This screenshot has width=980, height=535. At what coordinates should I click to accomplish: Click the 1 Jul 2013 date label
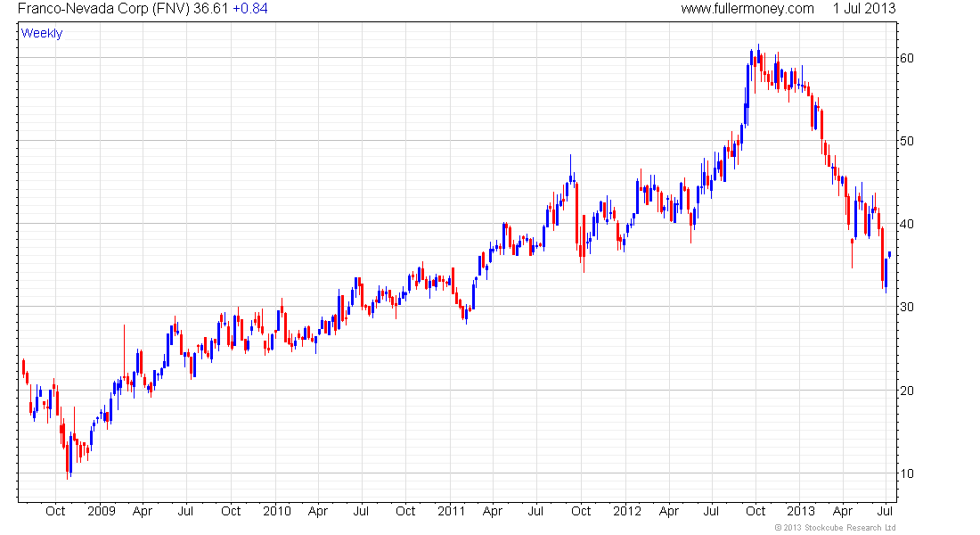point(864,8)
